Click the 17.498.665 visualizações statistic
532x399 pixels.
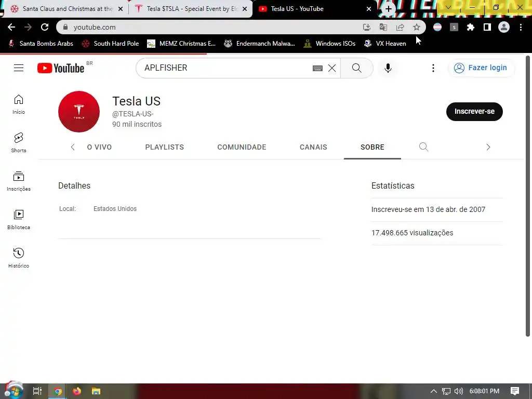412,233
